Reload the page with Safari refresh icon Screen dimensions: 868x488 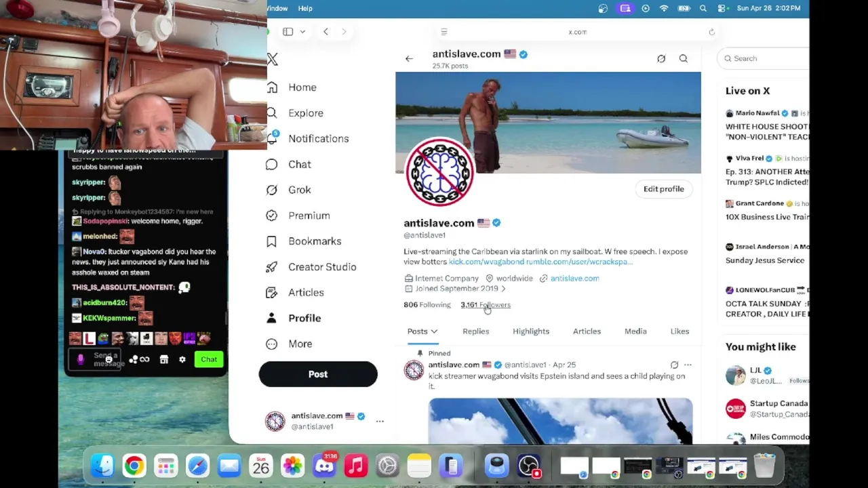click(x=711, y=32)
